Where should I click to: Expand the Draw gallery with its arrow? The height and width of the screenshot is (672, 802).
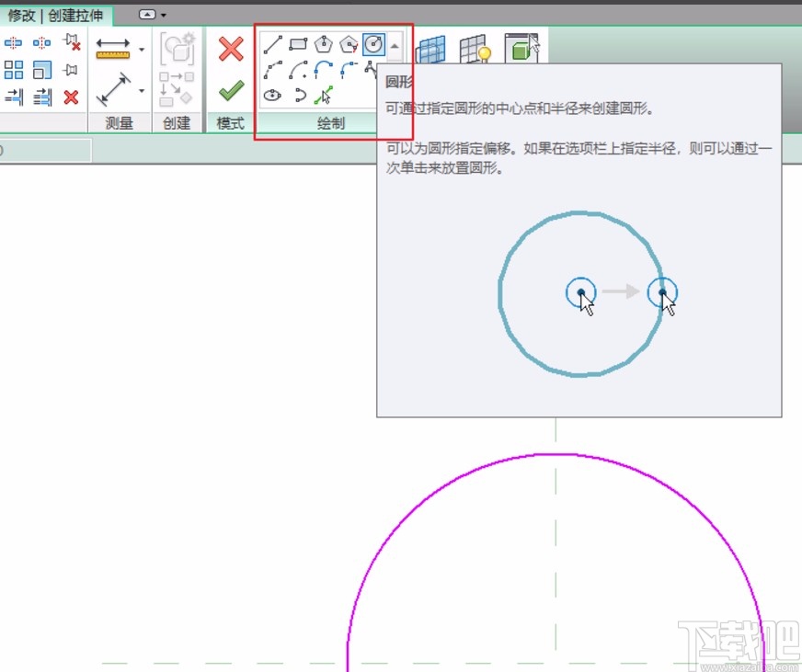396,44
